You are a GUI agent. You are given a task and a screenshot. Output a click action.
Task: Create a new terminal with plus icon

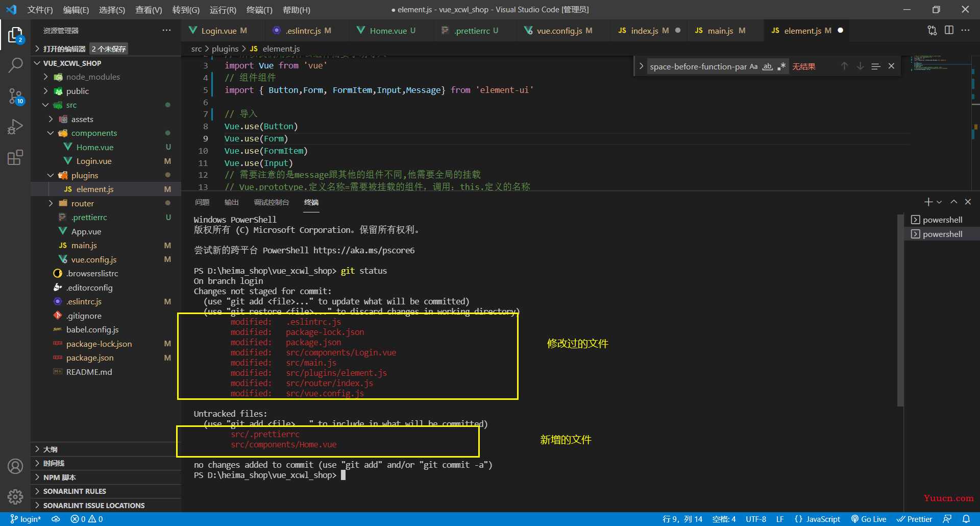coord(928,202)
